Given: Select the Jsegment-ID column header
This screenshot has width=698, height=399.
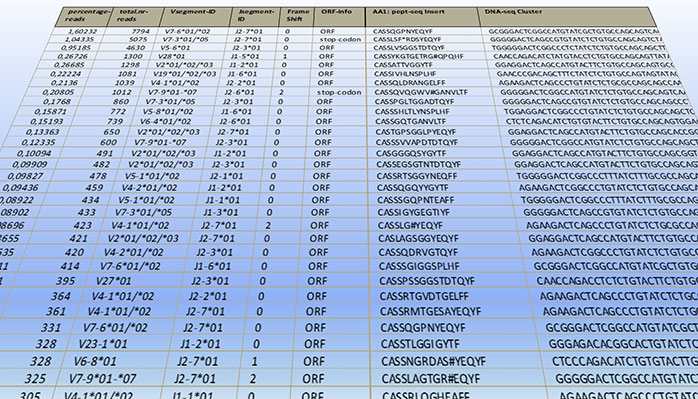Looking at the screenshot, I should (x=255, y=16).
